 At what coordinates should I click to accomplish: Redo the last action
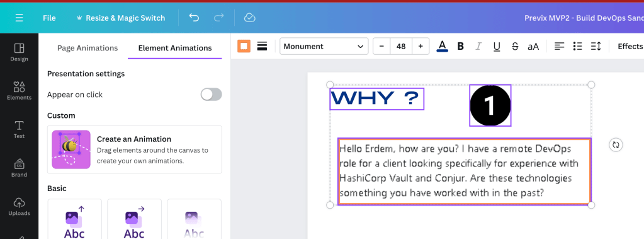[219, 18]
